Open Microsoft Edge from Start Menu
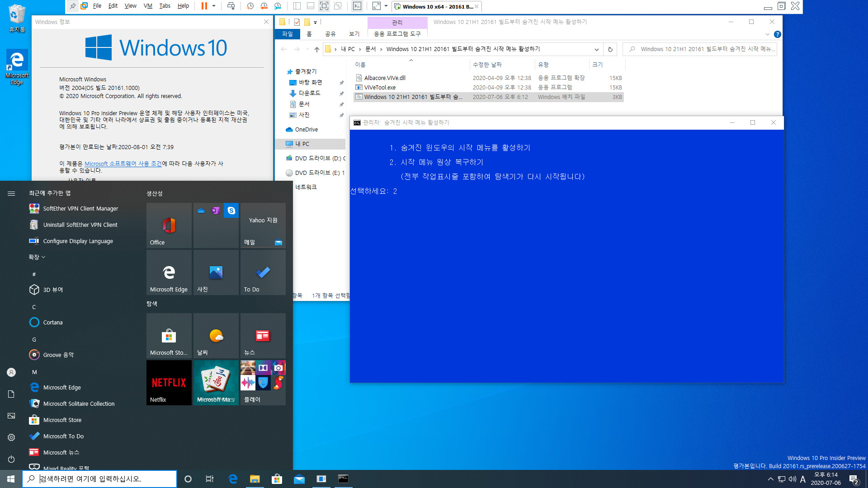Image resolution: width=868 pixels, height=488 pixels. click(x=62, y=387)
